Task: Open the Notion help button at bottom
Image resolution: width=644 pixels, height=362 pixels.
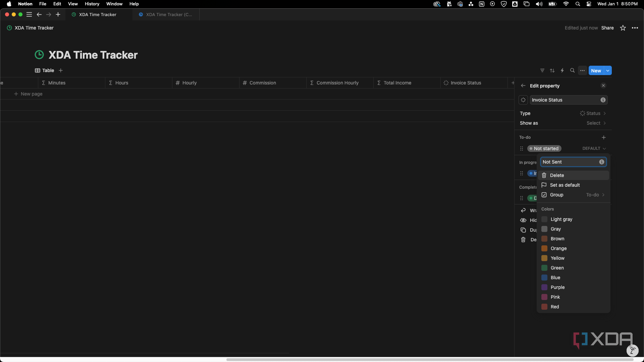Action: (632, 351)
